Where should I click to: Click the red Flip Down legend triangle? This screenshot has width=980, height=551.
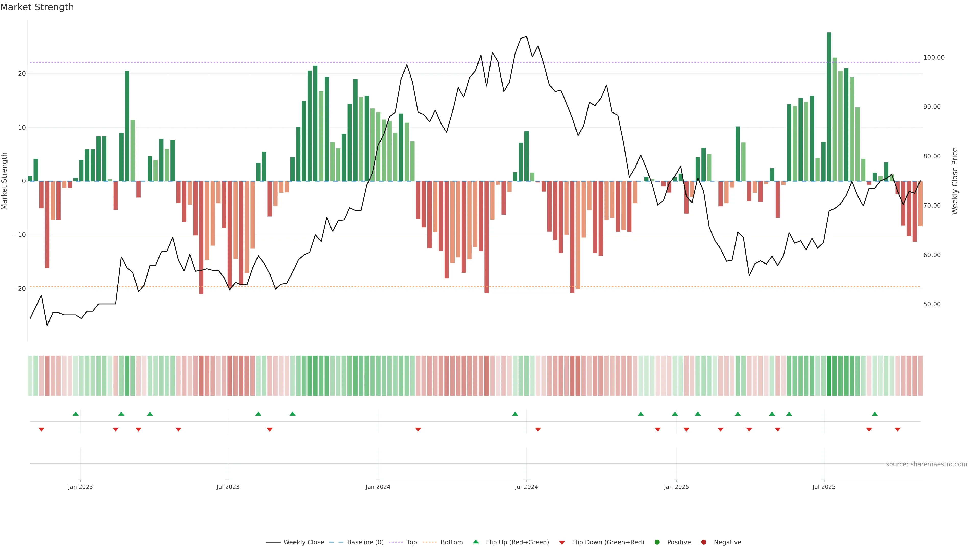click(x=562, y=542)
